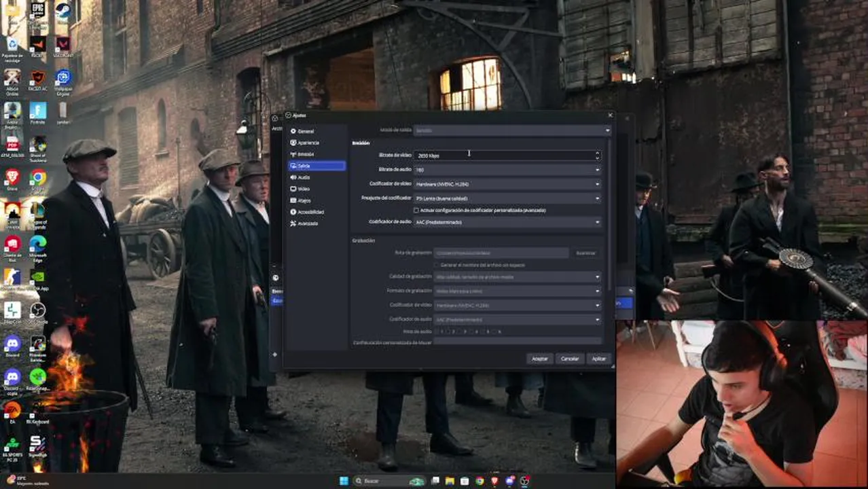Open PDF file desktop icon

(x=12, y=147)
